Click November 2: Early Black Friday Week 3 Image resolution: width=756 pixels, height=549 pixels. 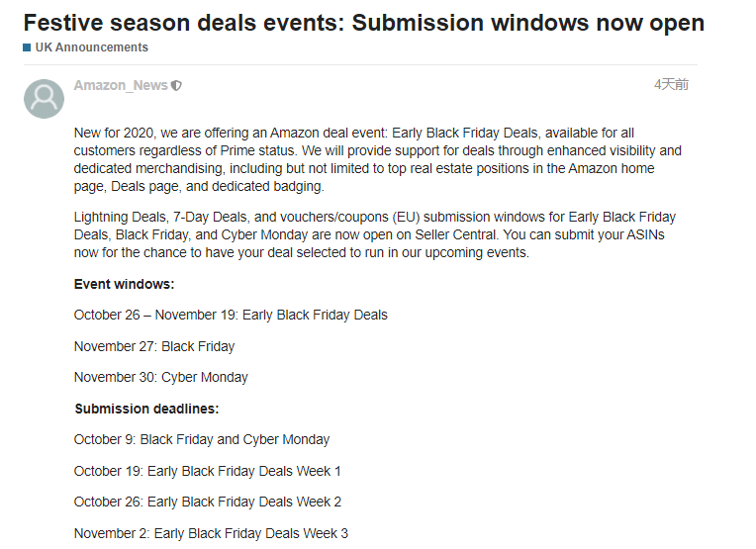(211, 533)
